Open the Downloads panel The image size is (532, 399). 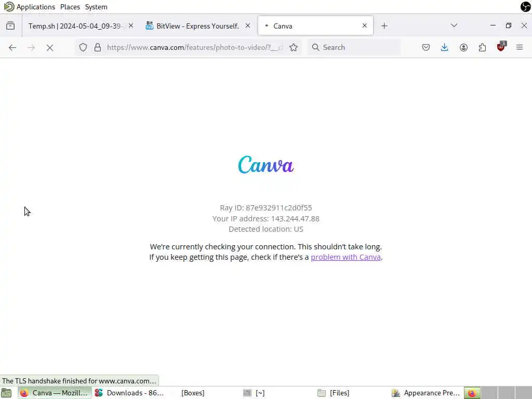click(x=445, y=47)
